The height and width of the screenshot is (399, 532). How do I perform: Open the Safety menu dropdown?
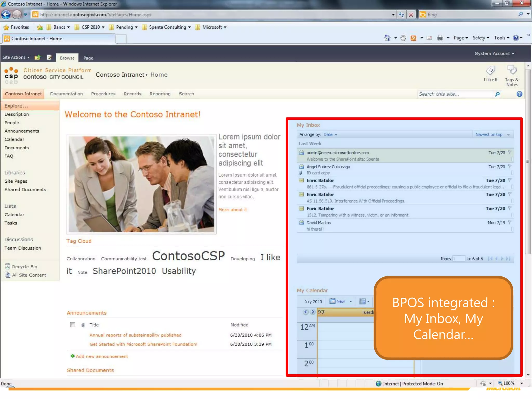tap(481, 38)
